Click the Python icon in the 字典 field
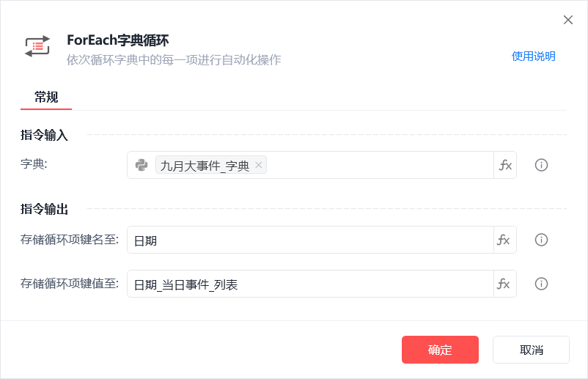Viewport: 588px width, 379px height. click(142, 165)
